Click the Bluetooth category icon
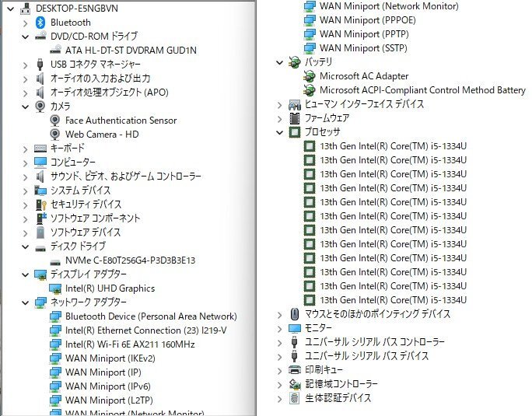Image resolution: width=532 pixels, height=416 pixels. [40, 23]
